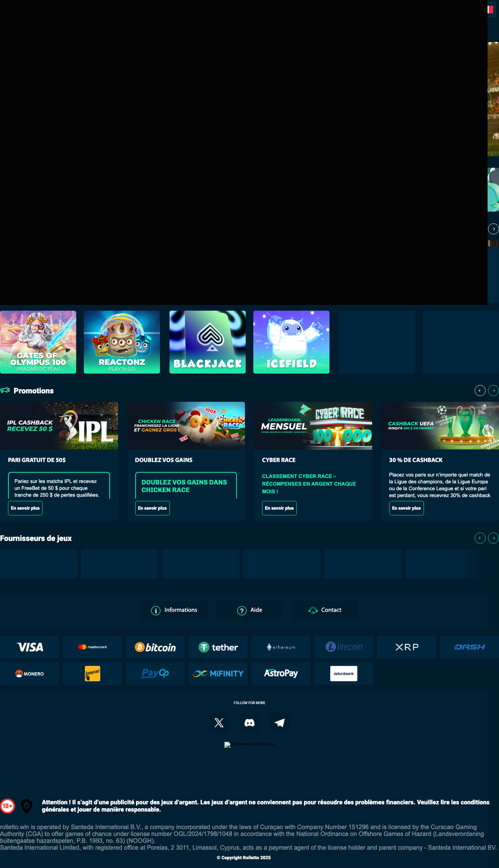This screenshot has height=868, width=499.
Task: Click En savoir plus for Pari gratuit de 50$
Action: [x=25, y=508]
